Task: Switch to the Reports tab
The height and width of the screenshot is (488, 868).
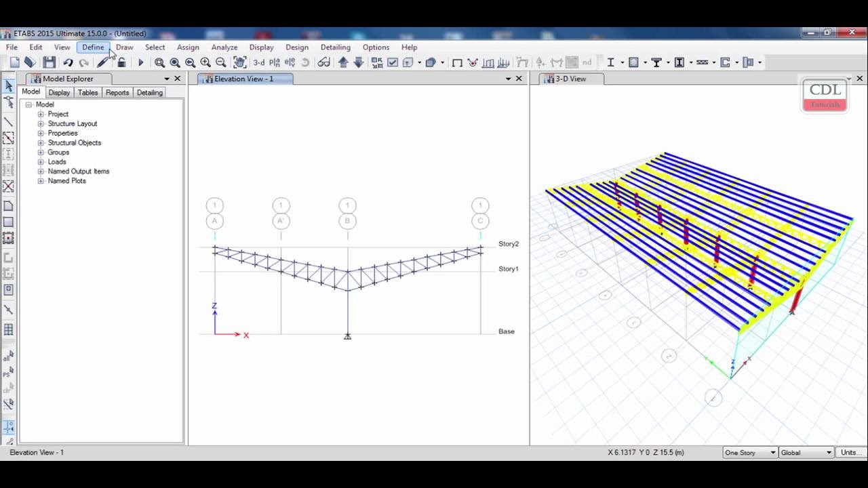Action: click(117, 92)
